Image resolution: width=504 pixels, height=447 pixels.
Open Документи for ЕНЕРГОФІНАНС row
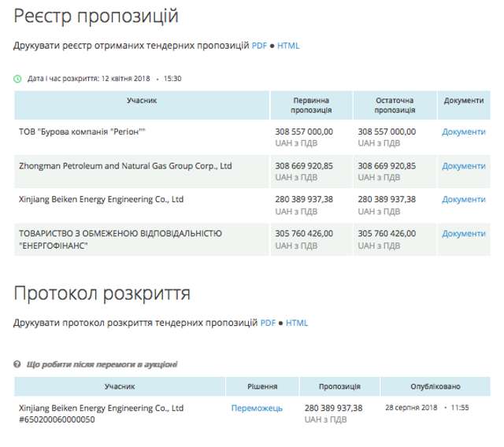(x=463, y=234)
